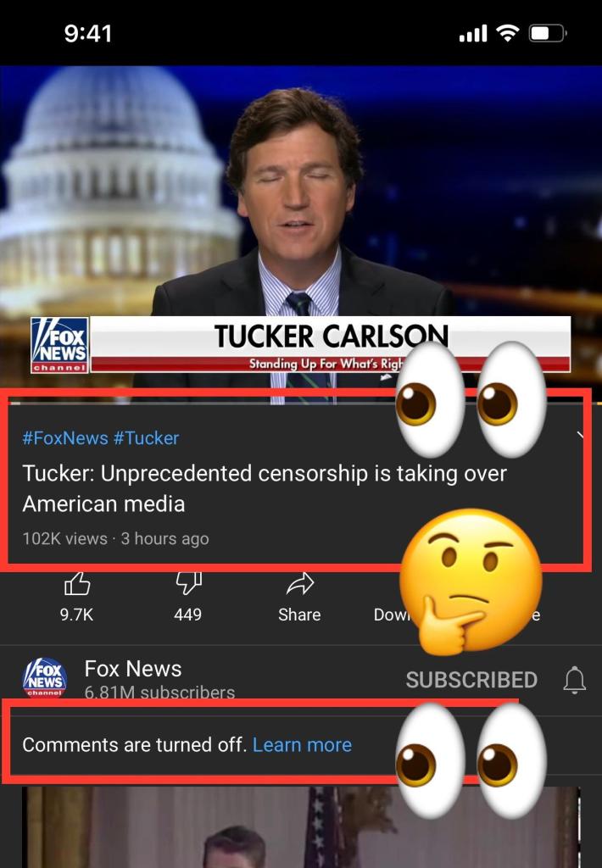Tap the partially hidden Download button
The height and width of the screenshot is (868, 602).
(x=392, y=615)
